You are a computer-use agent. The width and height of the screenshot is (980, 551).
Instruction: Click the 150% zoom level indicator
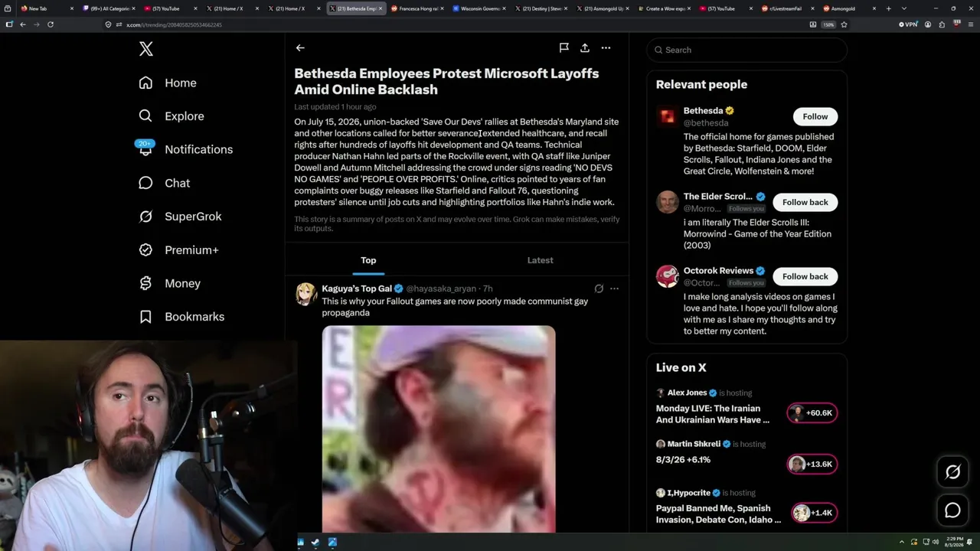click(x=828, y=24)
